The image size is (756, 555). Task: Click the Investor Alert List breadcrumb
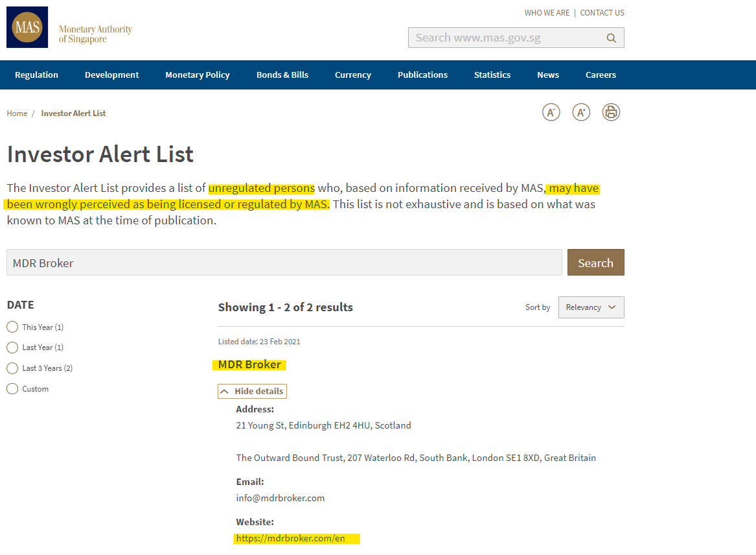pyautogui.click(x=73, y=113)
